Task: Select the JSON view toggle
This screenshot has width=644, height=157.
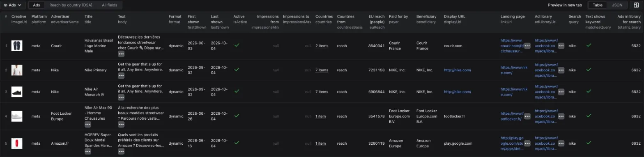Action: click(617, 5)
